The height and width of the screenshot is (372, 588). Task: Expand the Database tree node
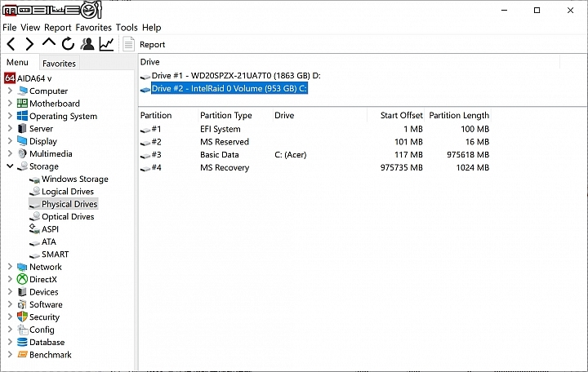pyautogui.click(x=10, y=342)
